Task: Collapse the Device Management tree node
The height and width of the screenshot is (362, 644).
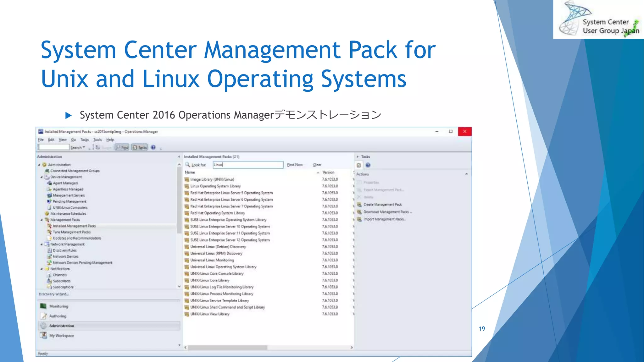Action: coord(42,177)
